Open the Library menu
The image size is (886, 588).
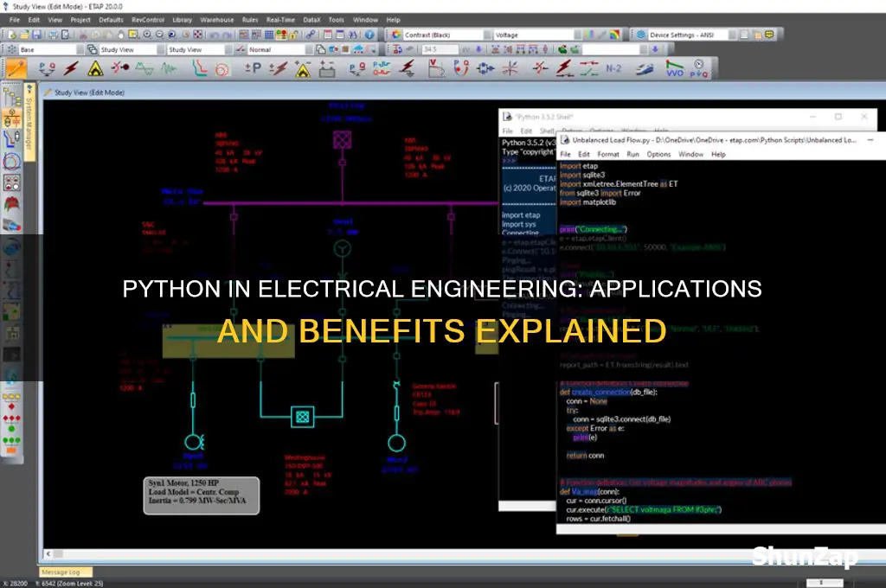tap(182, 20)
